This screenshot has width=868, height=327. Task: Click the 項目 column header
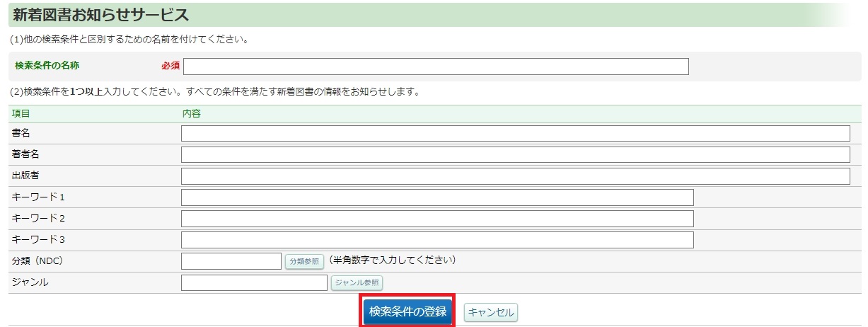pos(21,113)
